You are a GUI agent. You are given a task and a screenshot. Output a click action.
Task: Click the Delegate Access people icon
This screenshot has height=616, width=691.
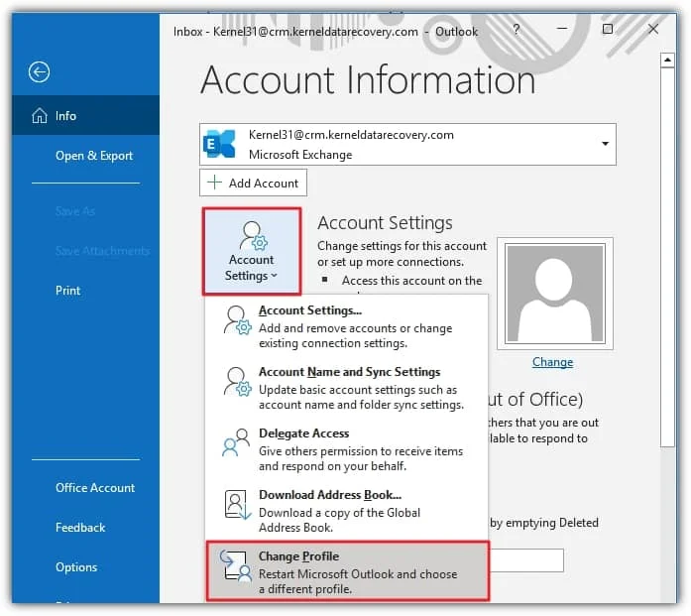[236, 442]
